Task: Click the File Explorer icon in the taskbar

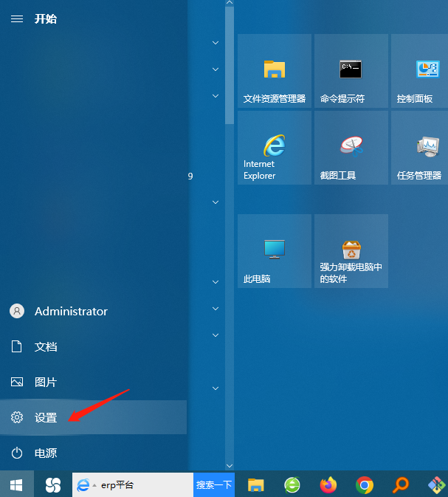Action: 256,485
